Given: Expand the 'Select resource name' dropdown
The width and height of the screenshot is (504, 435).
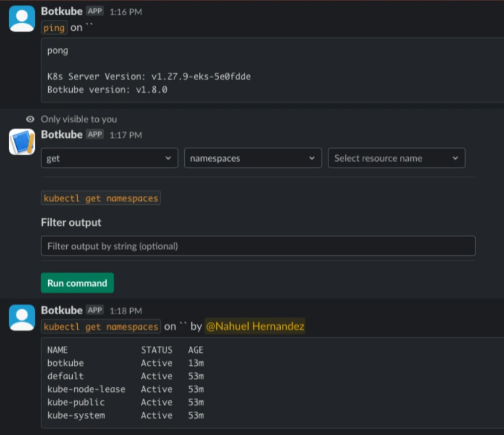Looking at the screenshot, I should click(396, 158).
